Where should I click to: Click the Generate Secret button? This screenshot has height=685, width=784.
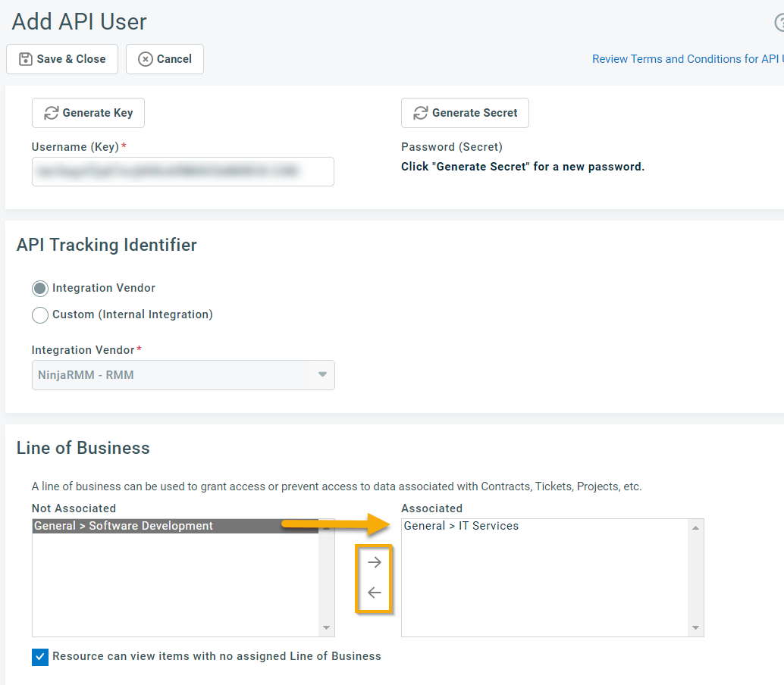(x=465, y=113)
